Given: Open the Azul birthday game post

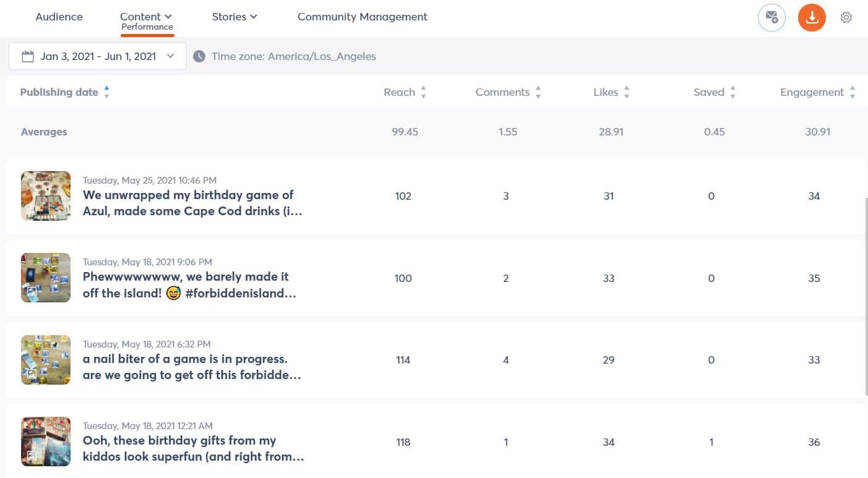Looking at the screenshot, I should pyautogui.click(x=188, y=203).
